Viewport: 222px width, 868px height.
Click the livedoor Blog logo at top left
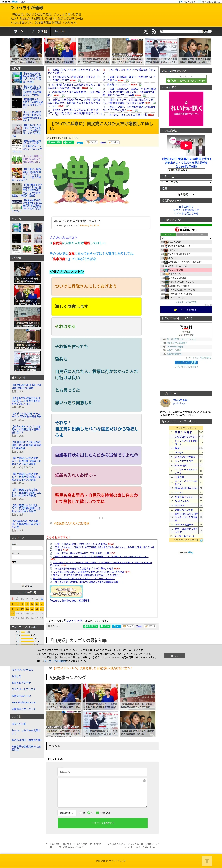click(x=10, y=2)
